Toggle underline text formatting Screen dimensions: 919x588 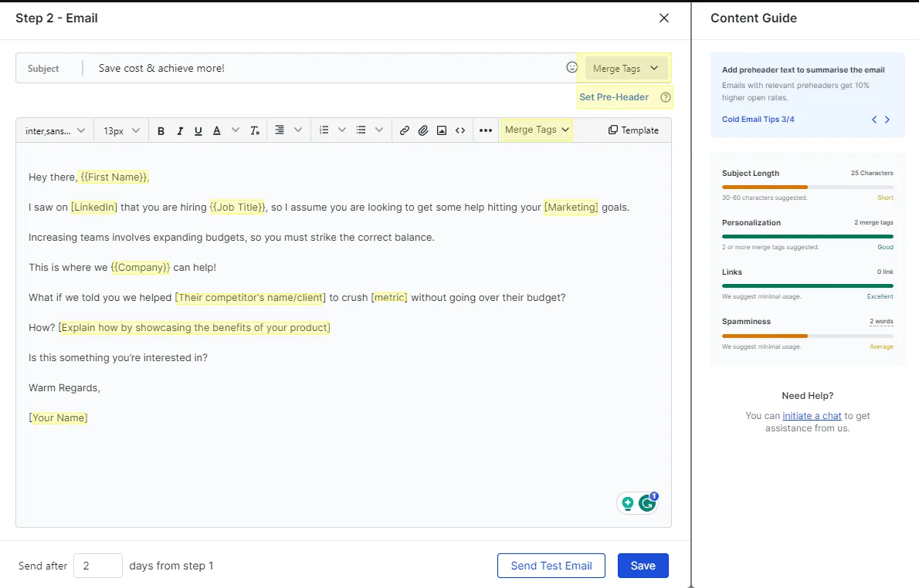pyautogui.click(x=198, y=130)
